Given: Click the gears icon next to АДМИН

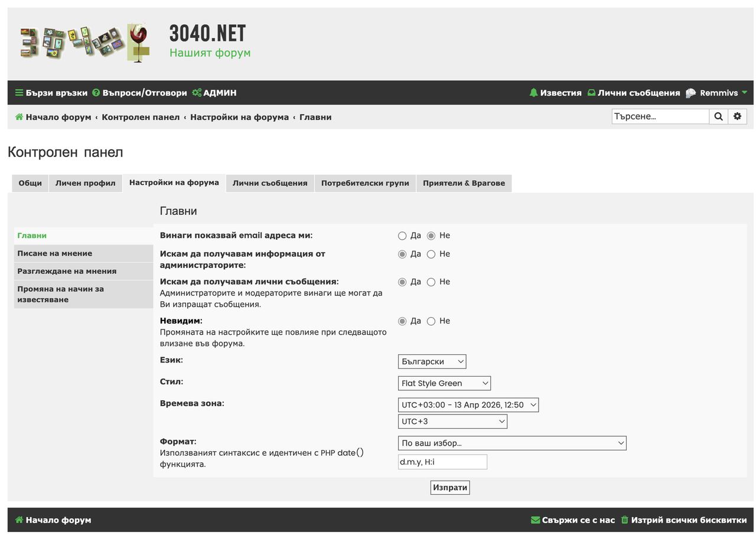Looking at the screenshot, I should pyautogui.click(x=197, y=93).
